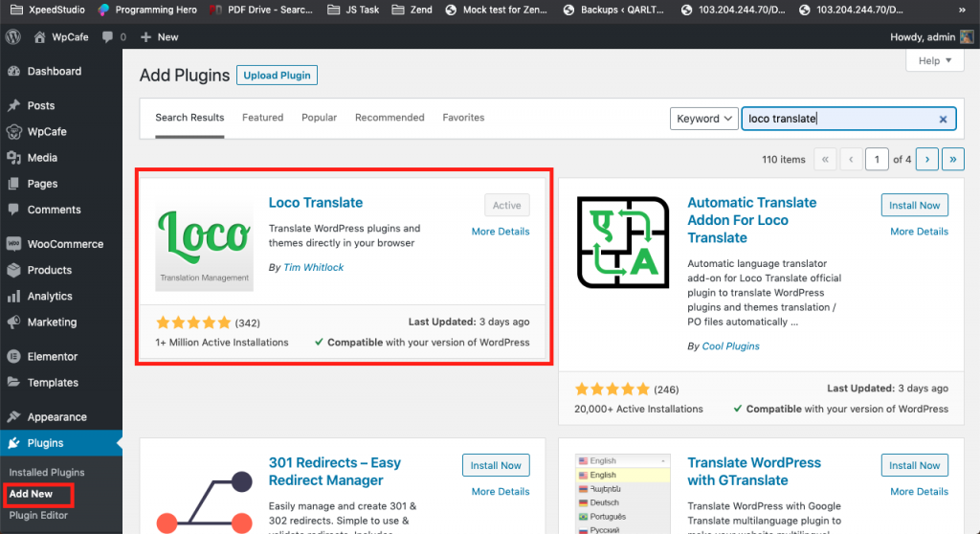Jump to the last results page
980x534 pixels.
[953, 160]
